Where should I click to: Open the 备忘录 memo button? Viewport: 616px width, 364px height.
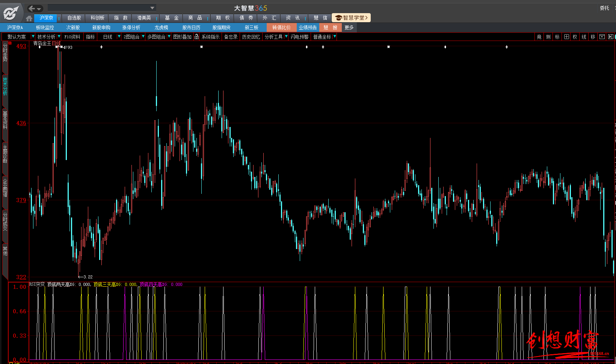pyautogui.click(x=231, y=37)
